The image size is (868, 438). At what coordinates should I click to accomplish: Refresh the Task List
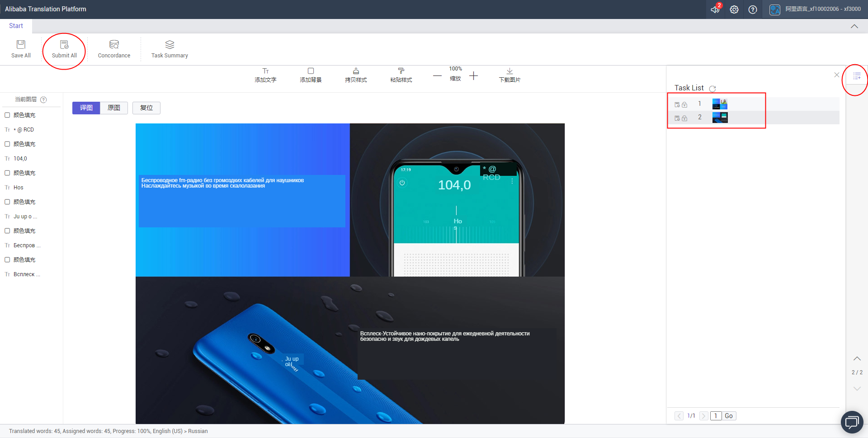point(712,89)
